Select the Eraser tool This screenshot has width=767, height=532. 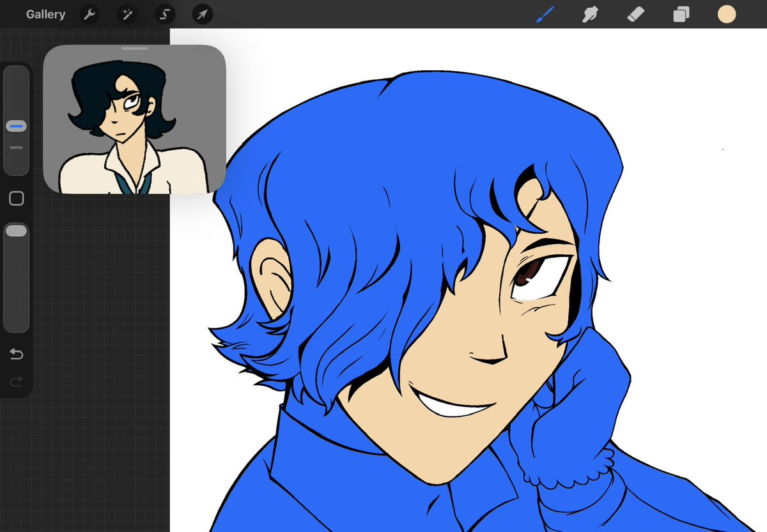point(636,14)
